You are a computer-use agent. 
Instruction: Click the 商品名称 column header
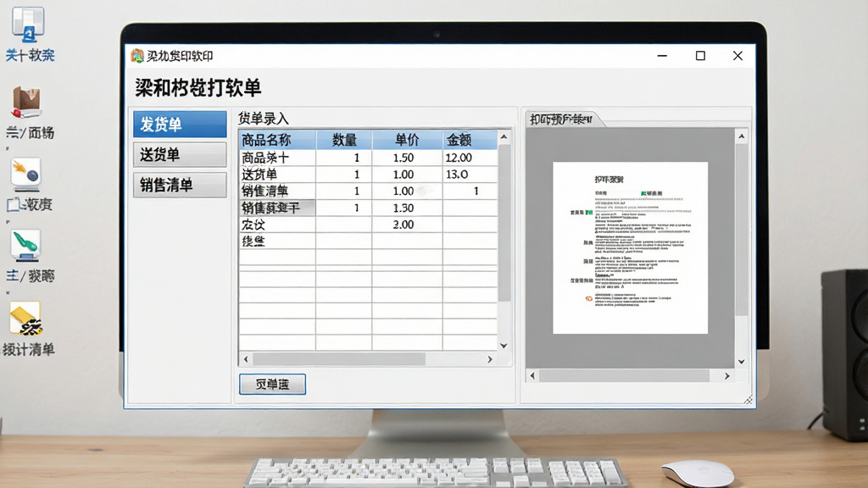[277, 140]
